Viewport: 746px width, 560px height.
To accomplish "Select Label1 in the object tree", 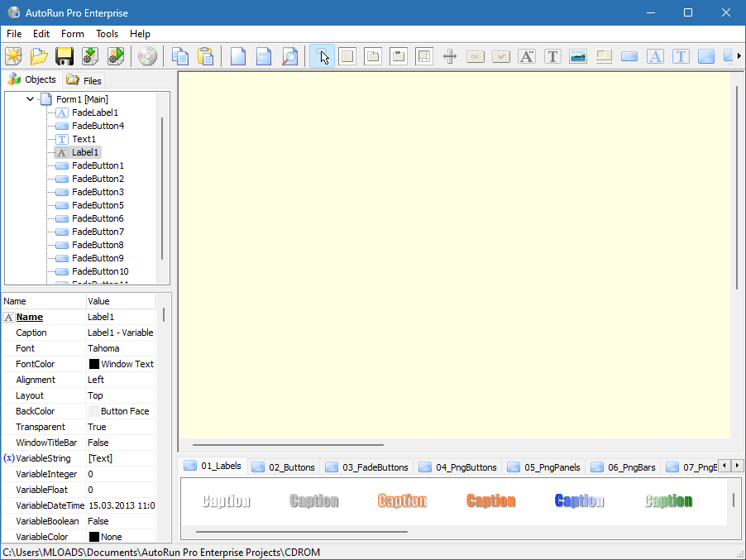I will (85, 152).
